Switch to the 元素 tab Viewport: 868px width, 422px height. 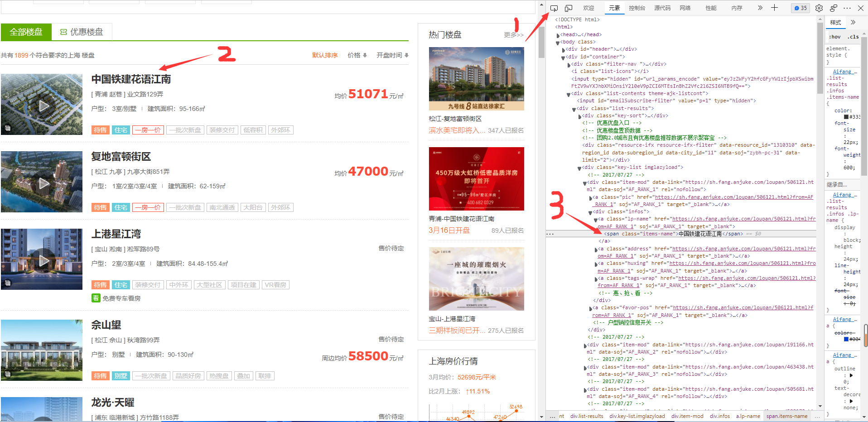[614, 8]
